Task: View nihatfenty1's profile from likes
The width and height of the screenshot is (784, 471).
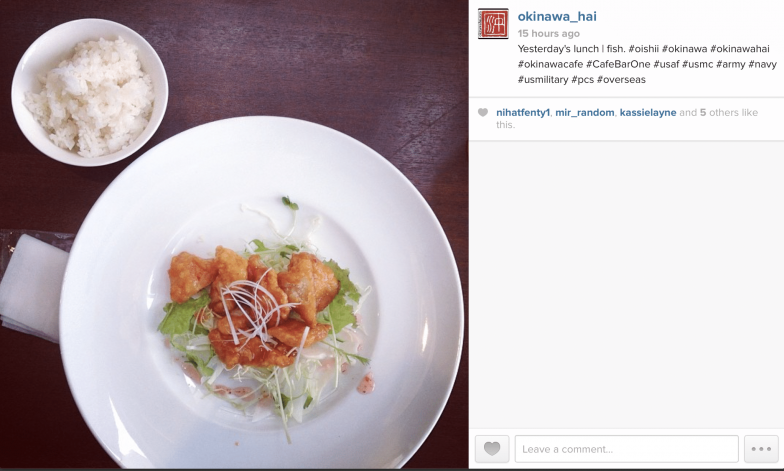Action: pos(522,113)
